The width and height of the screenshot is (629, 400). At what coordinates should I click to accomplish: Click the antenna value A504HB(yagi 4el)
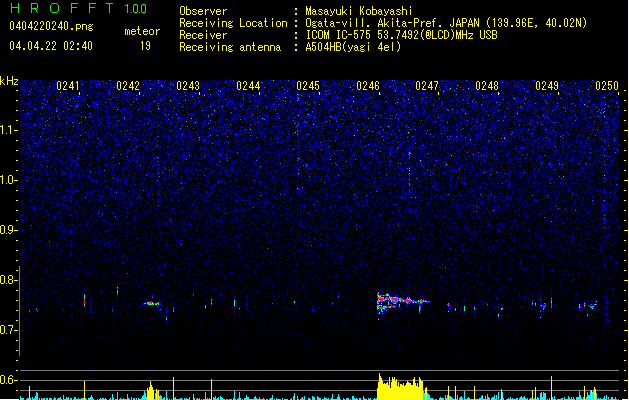(353, 47)
